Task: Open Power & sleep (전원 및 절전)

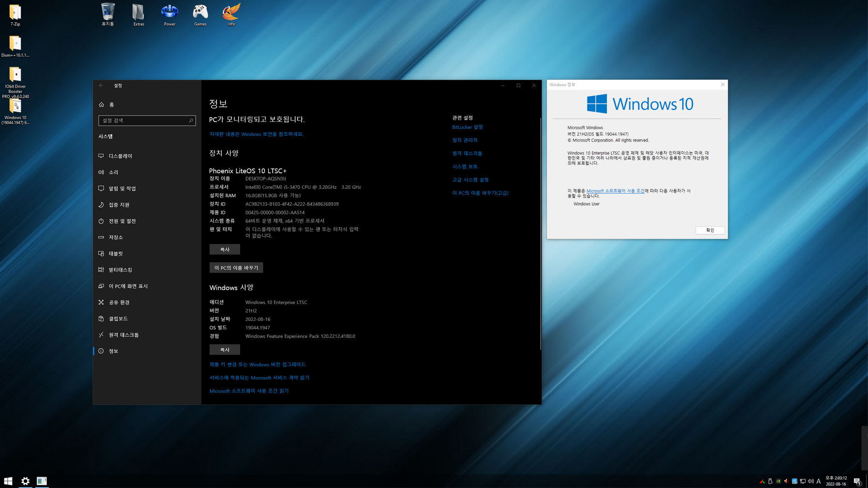Action: click(x=147, y=221)
